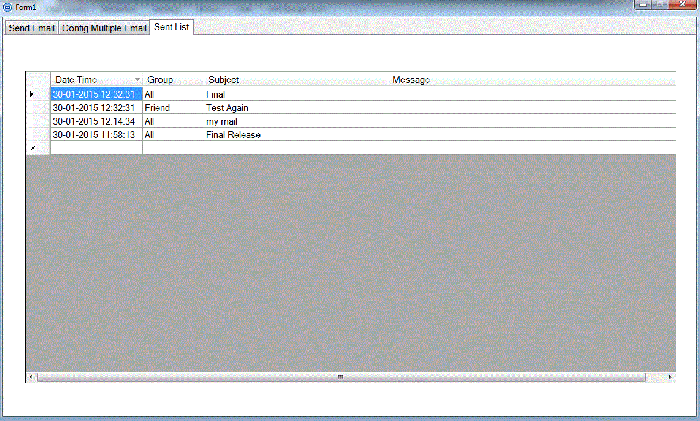
Task: Select the Sent List tab
Action: tap(171, 27)
